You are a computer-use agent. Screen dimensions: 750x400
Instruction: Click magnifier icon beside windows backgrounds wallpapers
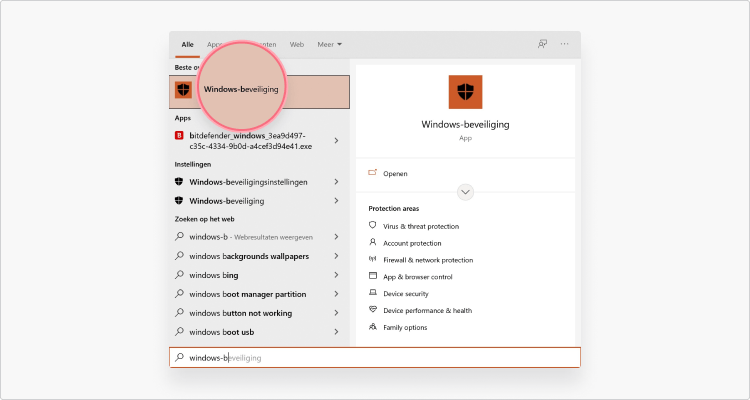pyautogui.click(x=179, y=256)
